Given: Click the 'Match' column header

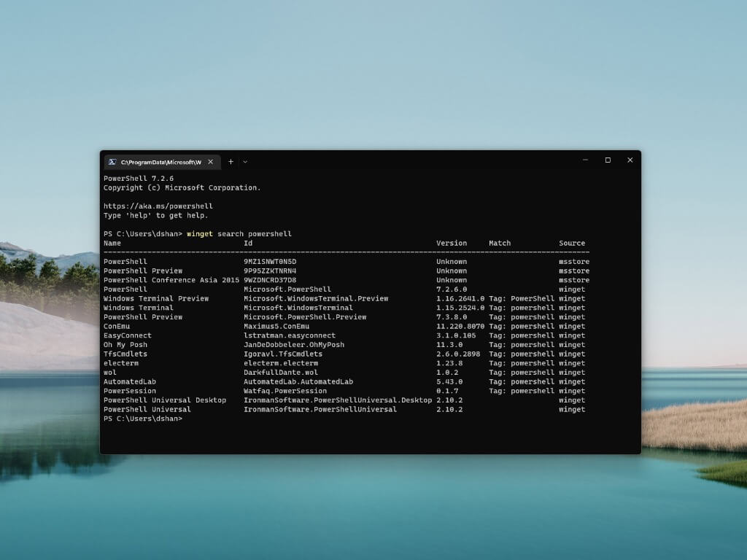Looking at the screenshot, I should pos(500,243).
